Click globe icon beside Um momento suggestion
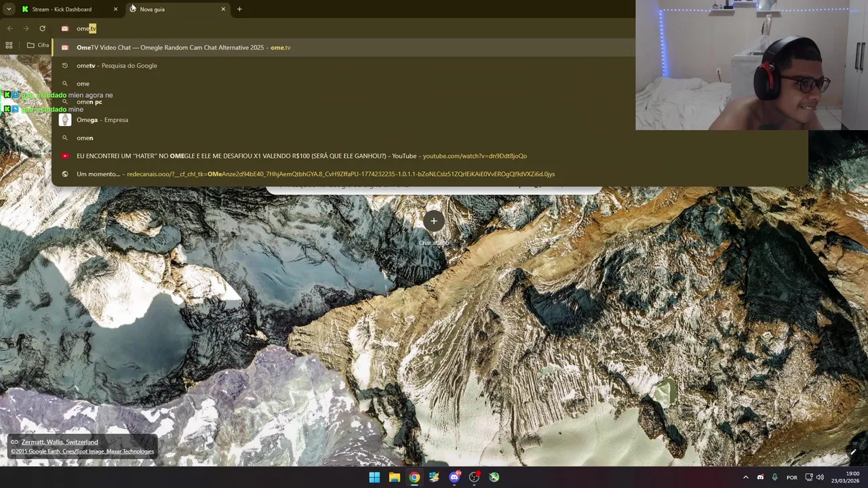The width and height of the screenshot is (868, 488). [65, 174]
